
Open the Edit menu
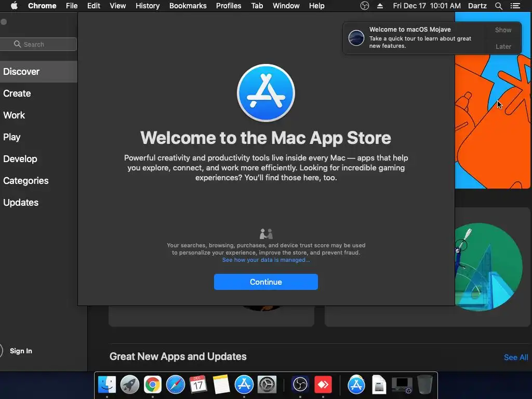pos(94,6)
